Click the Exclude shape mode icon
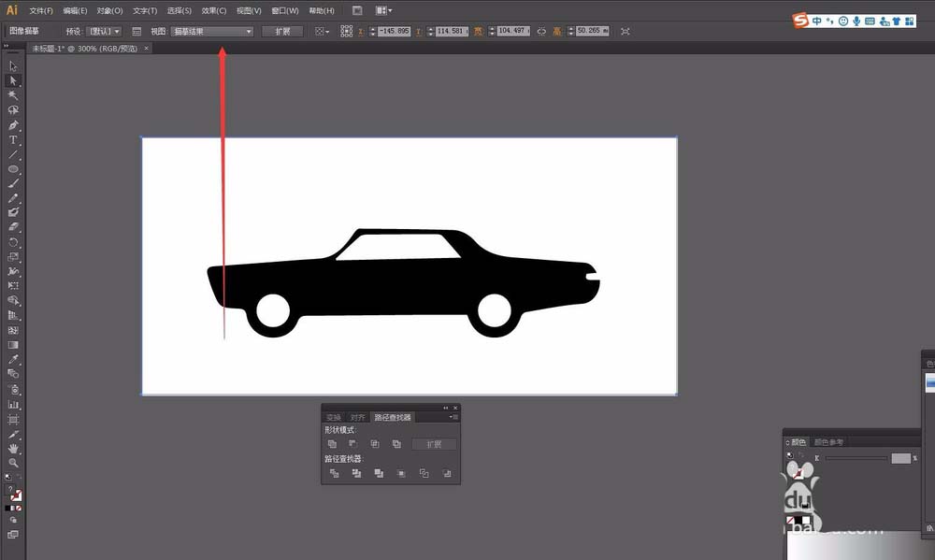The width and height of the screenshot is (935, 560). tap(396, 444)
